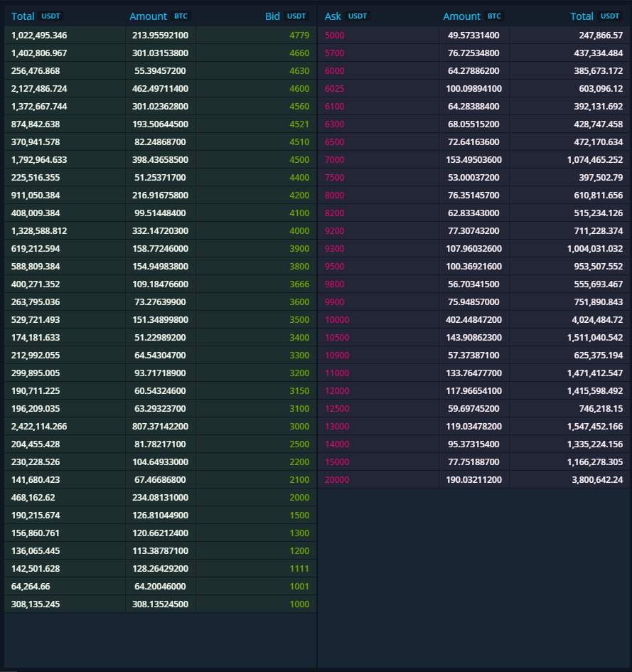Select bid price 4200

tap(299, 196)
